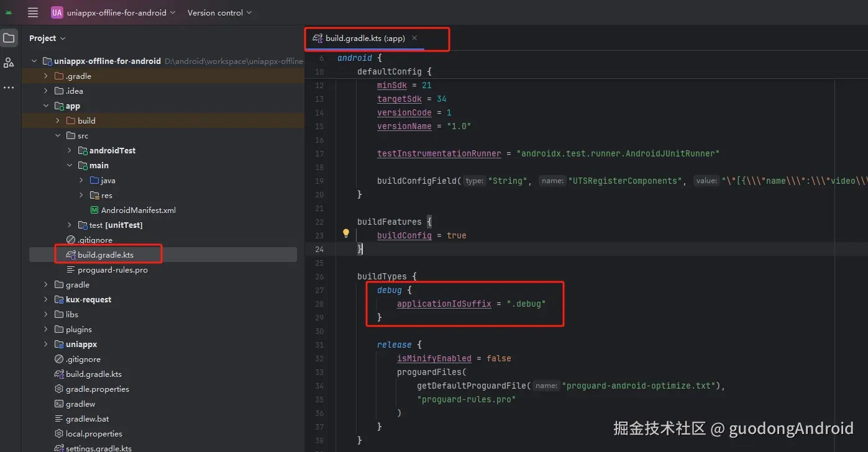This screenshot has width=868, height=452.
Task: Expand the test [unitTest] folder
Action: [x=70, y=225]
